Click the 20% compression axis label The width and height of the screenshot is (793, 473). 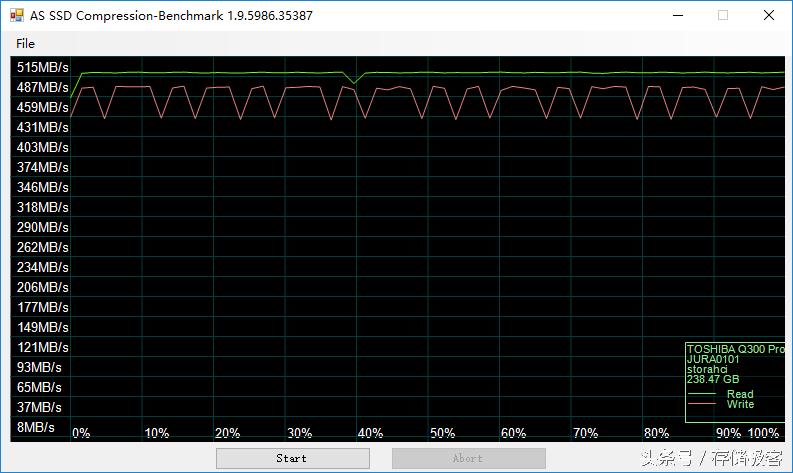[228, 434]
